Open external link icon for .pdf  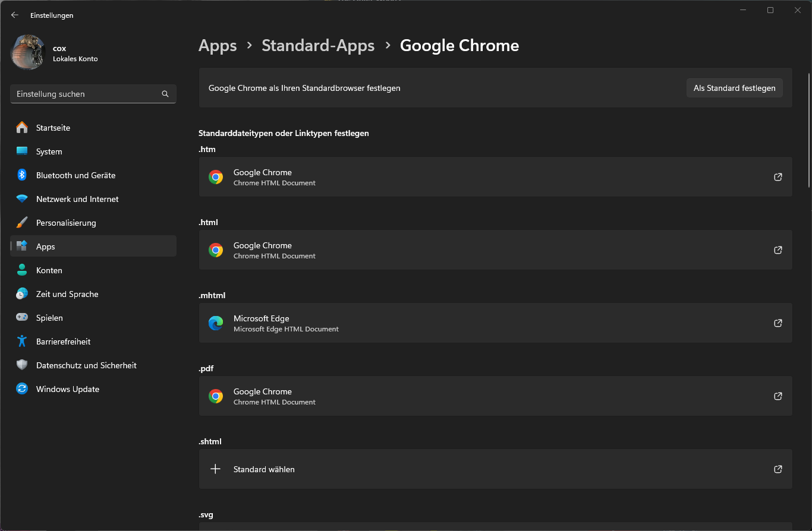[778, 396]
